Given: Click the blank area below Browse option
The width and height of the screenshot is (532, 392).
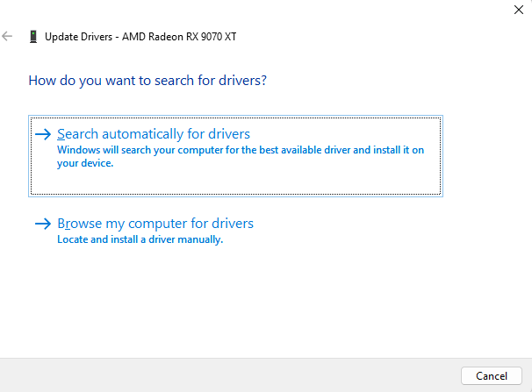Looking at the screenshot, I should pos(263,298).
